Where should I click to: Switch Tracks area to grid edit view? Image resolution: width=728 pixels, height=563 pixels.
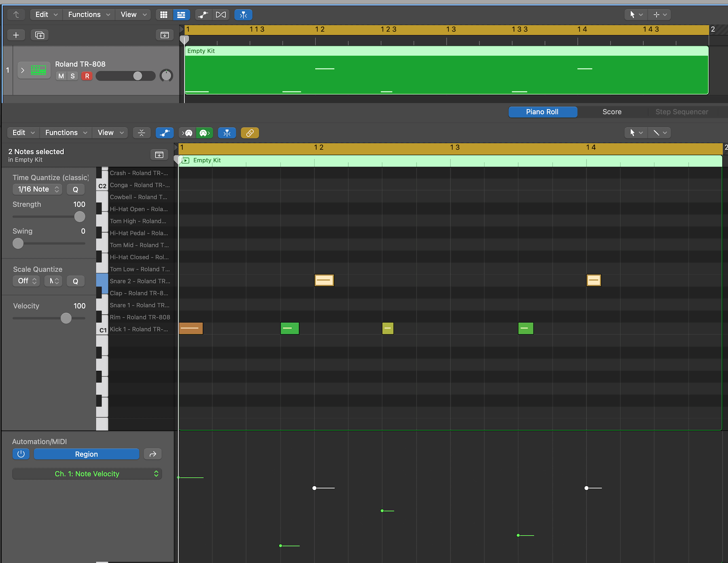pos(164,15)
